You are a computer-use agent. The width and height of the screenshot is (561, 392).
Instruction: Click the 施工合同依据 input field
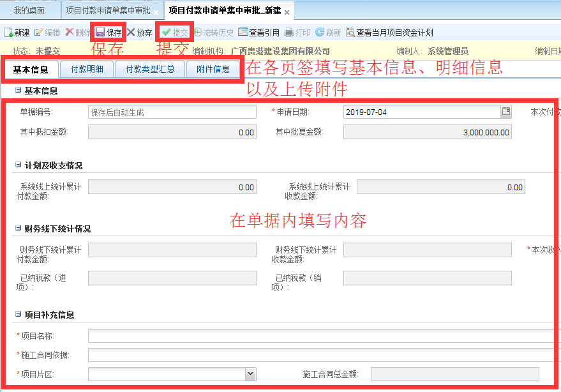(x=319, y=355)
